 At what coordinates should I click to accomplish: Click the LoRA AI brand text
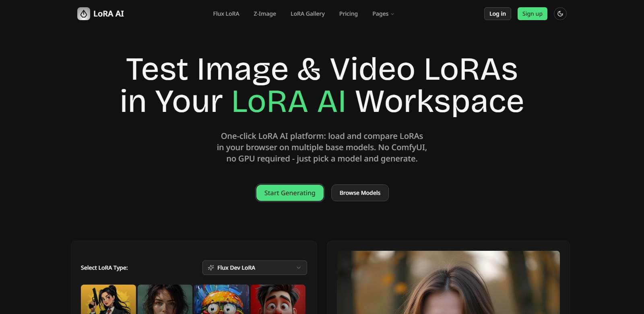(x=109, y=14)
